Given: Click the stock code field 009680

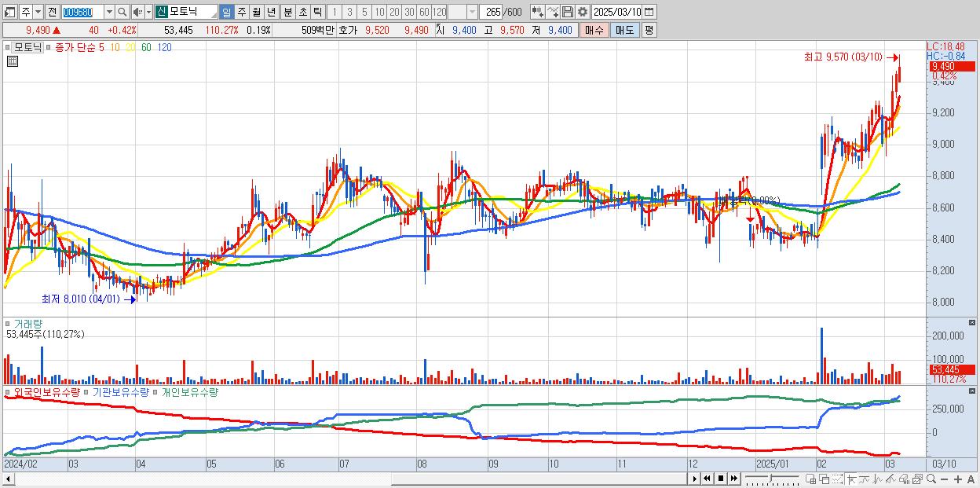Looking at the screenshot, I should tap(82, 12).
